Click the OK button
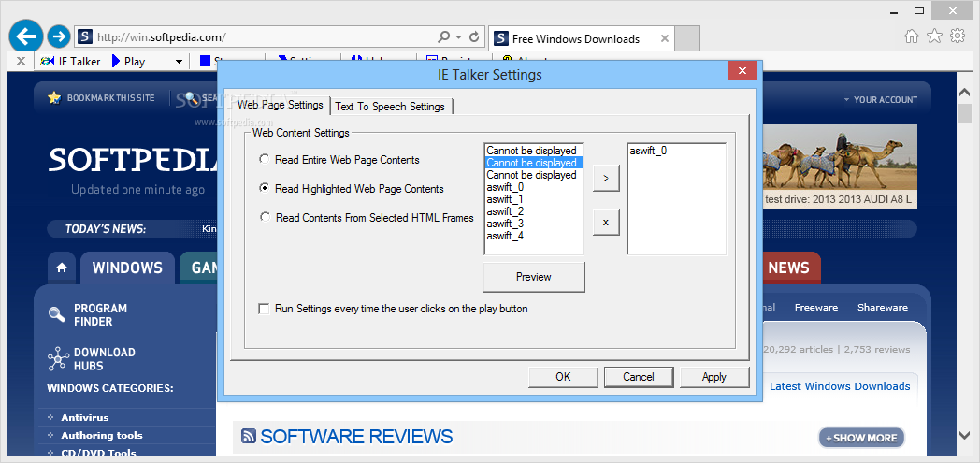This screenshot has height=463, width=980. (x=563, y=377)
